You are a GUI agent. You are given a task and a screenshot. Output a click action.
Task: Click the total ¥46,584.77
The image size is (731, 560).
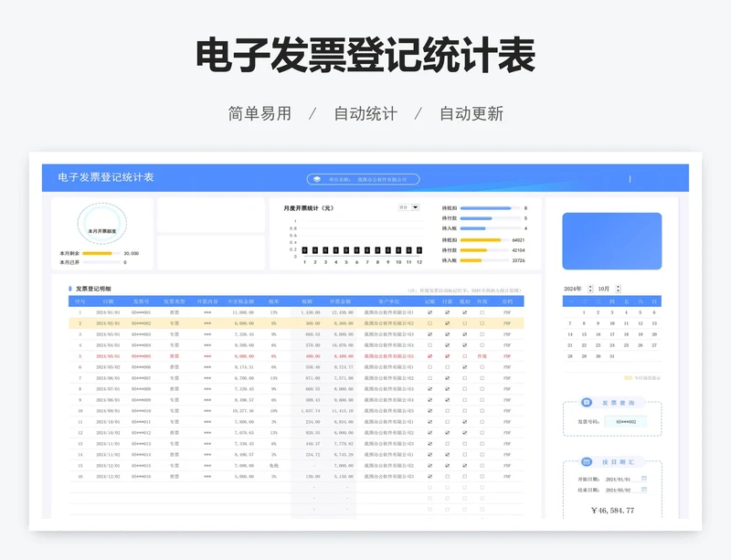[612, 510]
